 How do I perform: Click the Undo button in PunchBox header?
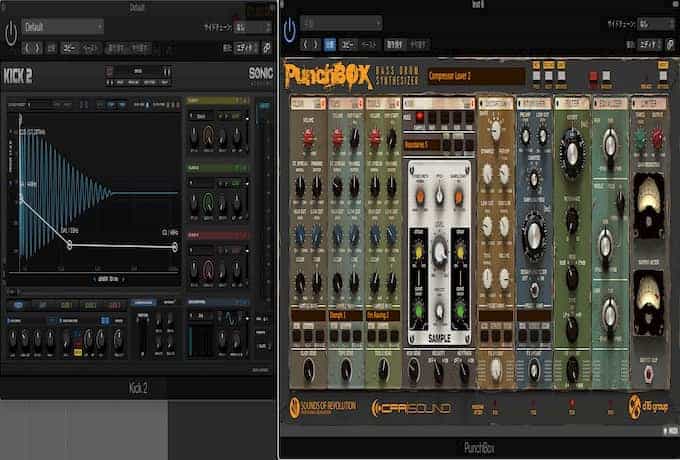(395, 44)
